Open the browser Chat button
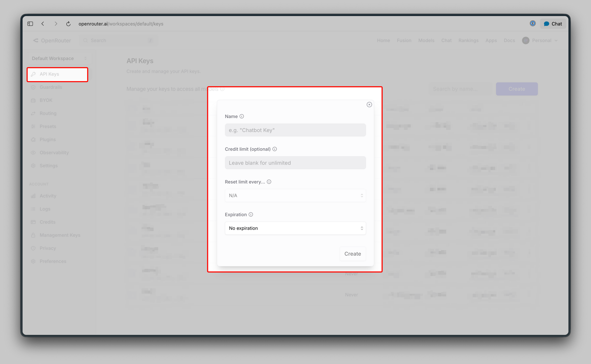The image size is (591, 364). click(x=553, y=24)
